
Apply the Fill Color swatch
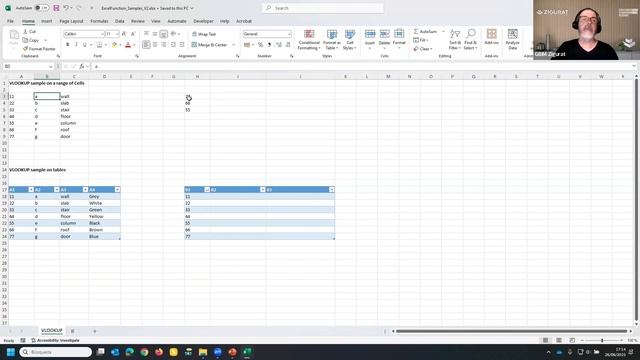pos(115,44)
